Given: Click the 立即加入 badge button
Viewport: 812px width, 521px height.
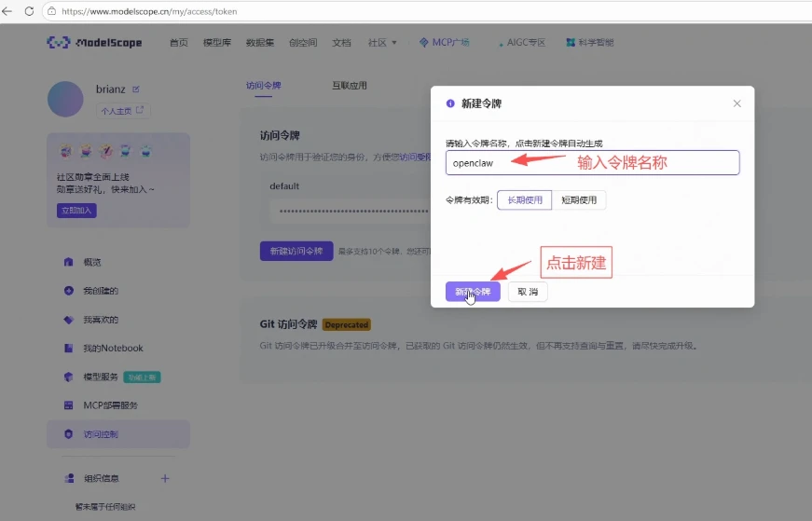Looking at the screenshot, I should click(76, 211).
